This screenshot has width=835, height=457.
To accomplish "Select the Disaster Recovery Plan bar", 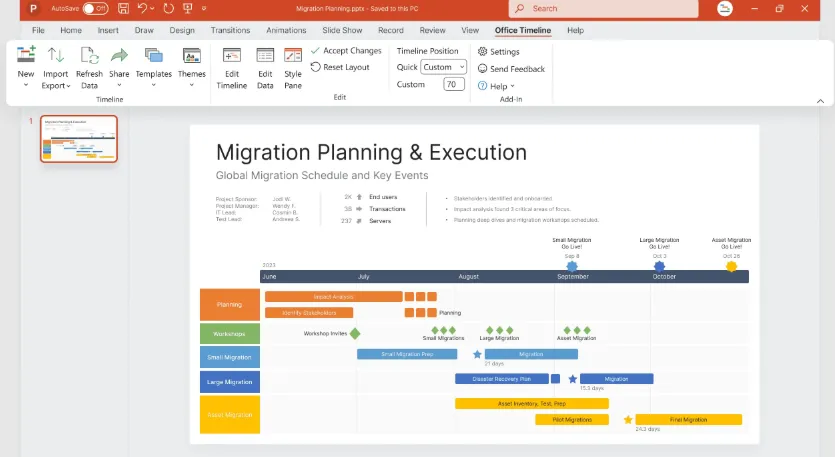I will pyautogui.click(x=502, y=379).
